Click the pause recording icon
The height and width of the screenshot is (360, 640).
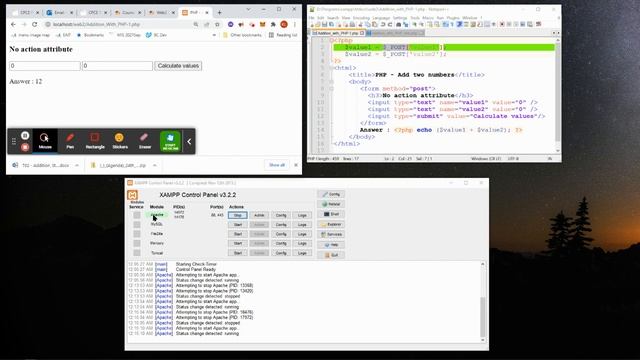click(25, 135)
